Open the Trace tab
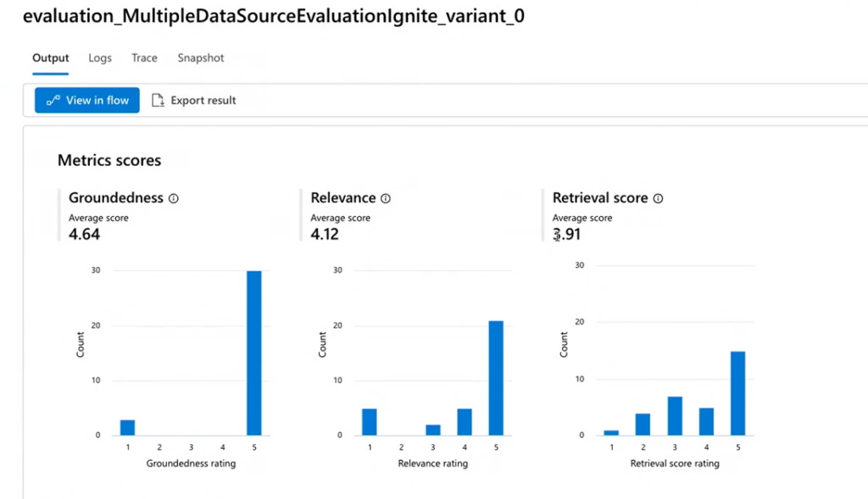Viewport: 868px width, 499px height. 144,58
